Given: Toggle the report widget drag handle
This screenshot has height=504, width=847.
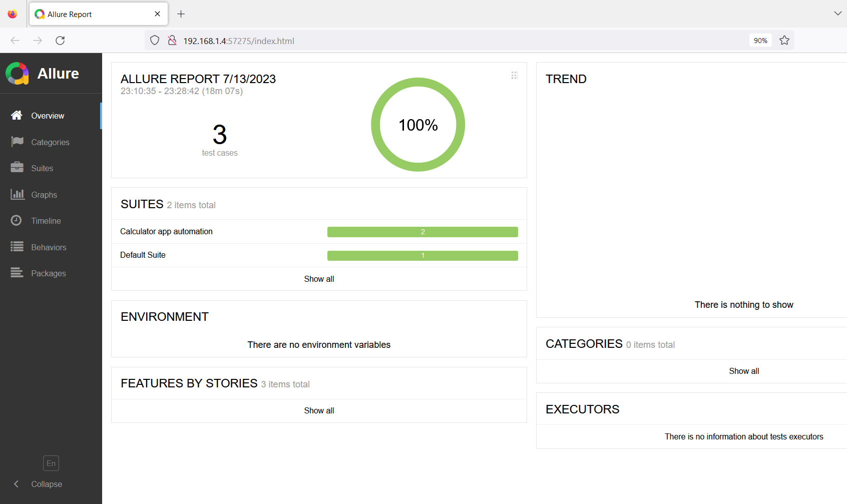Looking at the screenshot, I should tap(514, 75).
